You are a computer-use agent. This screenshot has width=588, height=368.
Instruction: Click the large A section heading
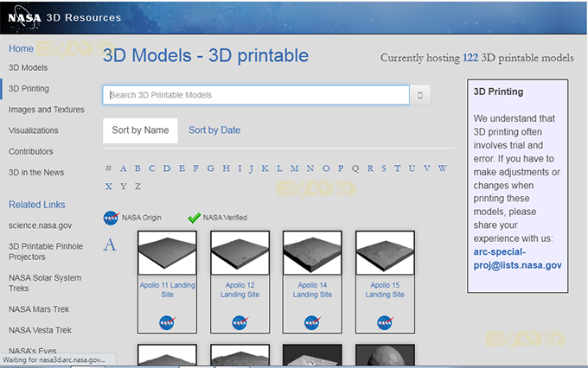[x=110, y=244]
